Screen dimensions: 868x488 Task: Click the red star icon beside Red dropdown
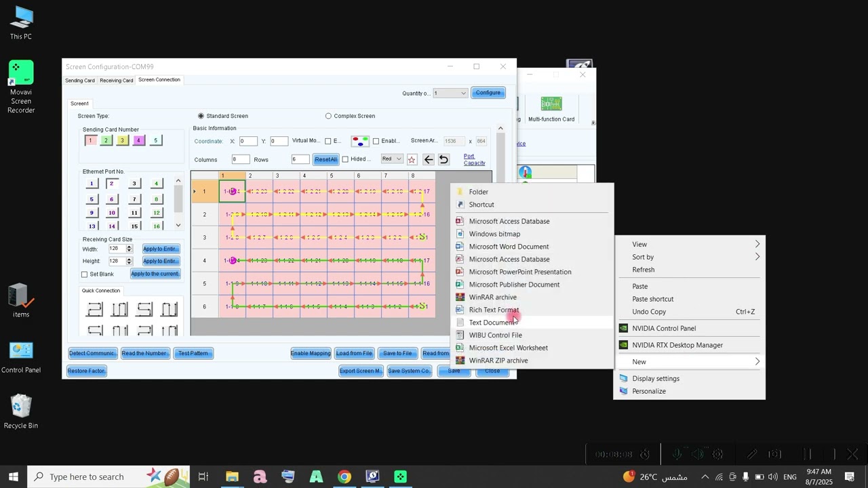412,159
